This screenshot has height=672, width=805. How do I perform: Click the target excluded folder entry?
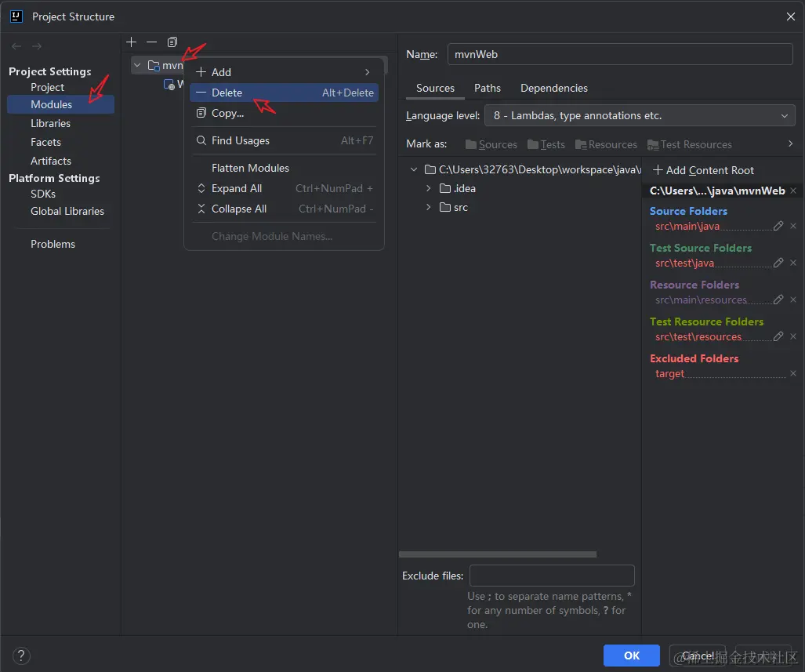coord(669,373)
